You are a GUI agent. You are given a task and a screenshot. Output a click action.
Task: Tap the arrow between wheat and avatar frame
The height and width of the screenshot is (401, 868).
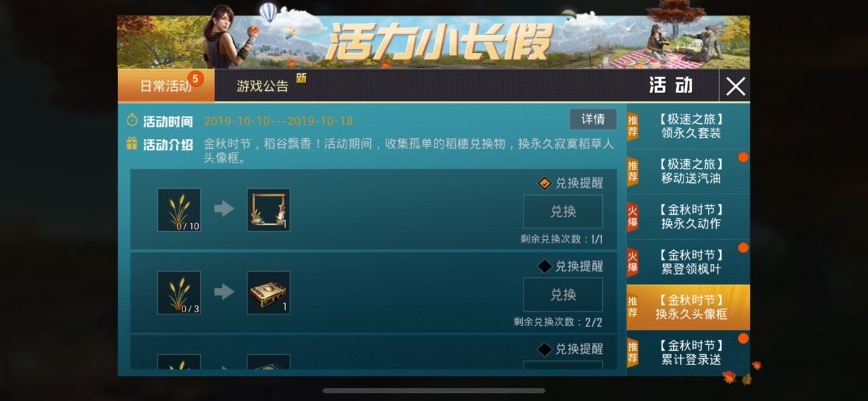tap(224, 209)
